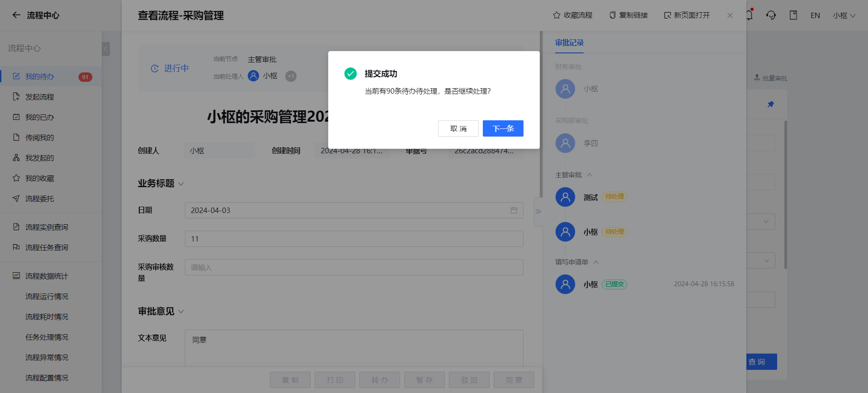Click the 复制 button at bottom
The image size is (868, 393).
click(x=290, y=380)
